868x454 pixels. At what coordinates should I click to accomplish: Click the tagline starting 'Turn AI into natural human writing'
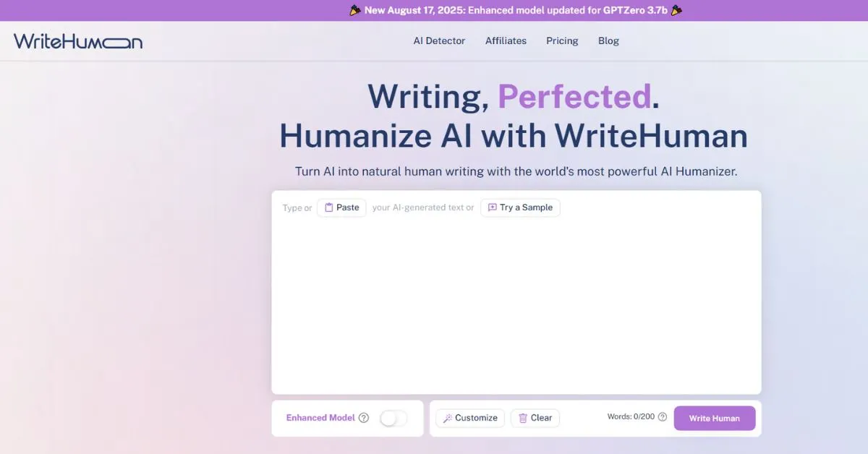tap(516, 171)
